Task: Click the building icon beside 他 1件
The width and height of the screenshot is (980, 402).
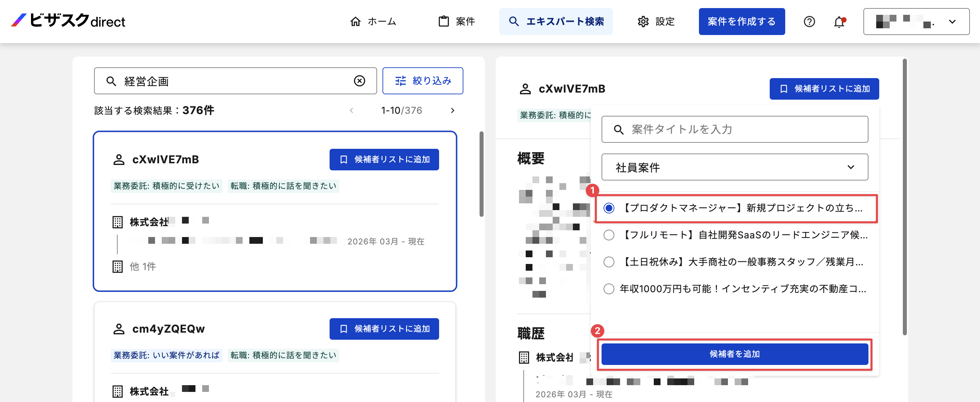Action: (118, 266)
